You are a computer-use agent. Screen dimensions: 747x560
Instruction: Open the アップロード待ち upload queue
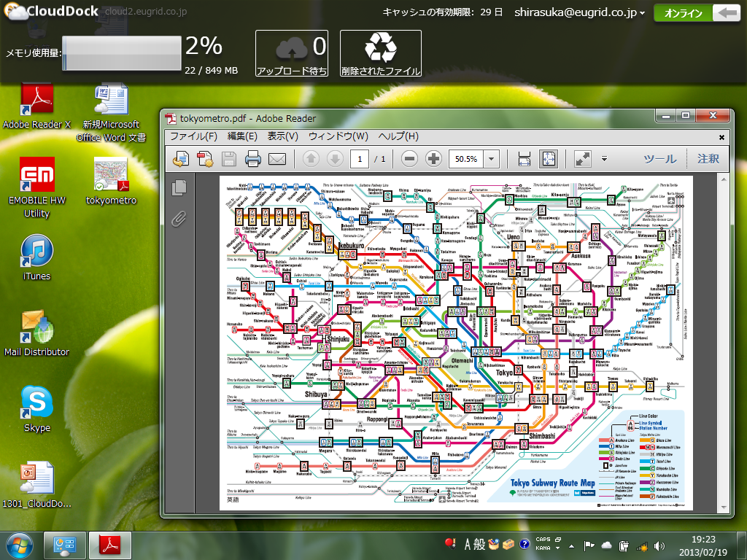(x=292, y=52)
